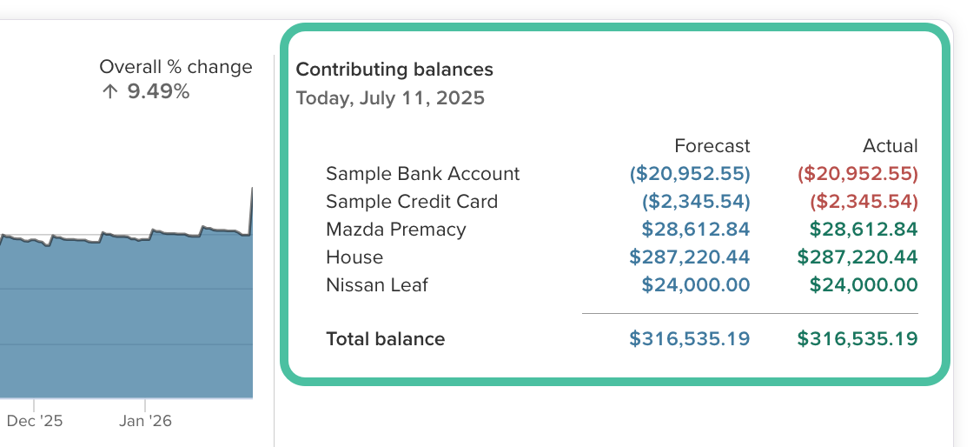The height and width of the screenshot is (447, 980).
Task: Click the Overall % change label
Action: click(175, 67)
